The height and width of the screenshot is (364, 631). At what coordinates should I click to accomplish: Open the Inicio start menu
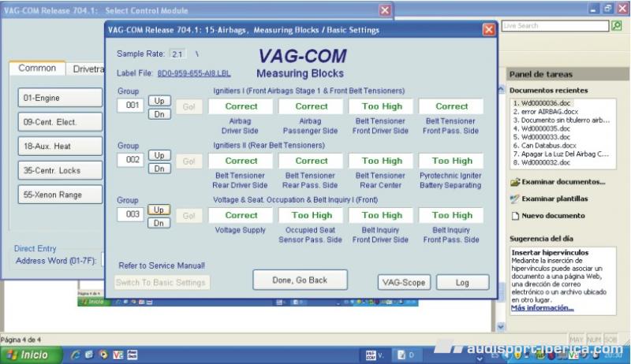pos(30,355)
